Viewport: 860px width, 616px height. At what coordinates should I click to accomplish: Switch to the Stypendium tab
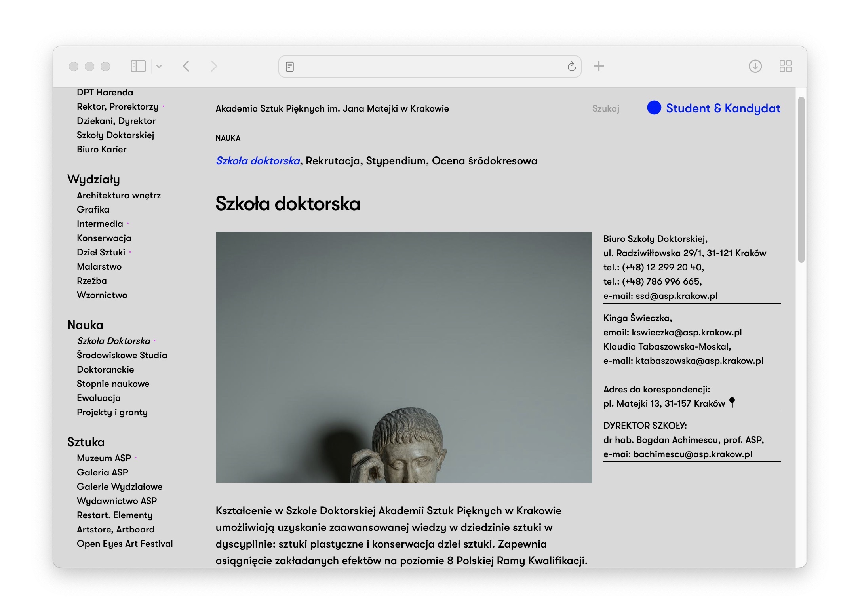click(x=396, y=161)
